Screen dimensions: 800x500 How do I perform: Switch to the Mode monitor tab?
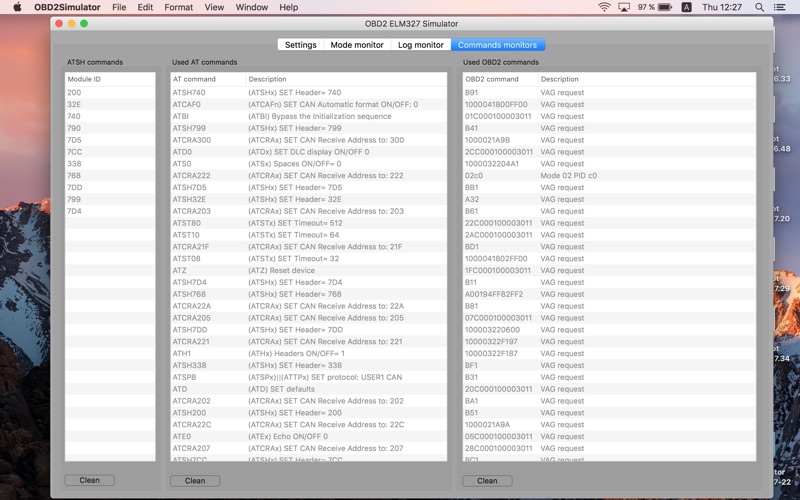click(357, 45)
